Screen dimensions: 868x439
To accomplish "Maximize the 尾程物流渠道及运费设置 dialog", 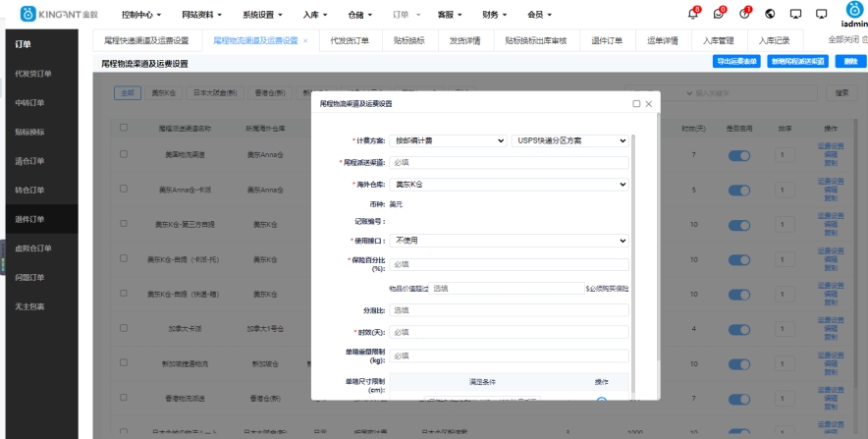I will tap(636, 103).
